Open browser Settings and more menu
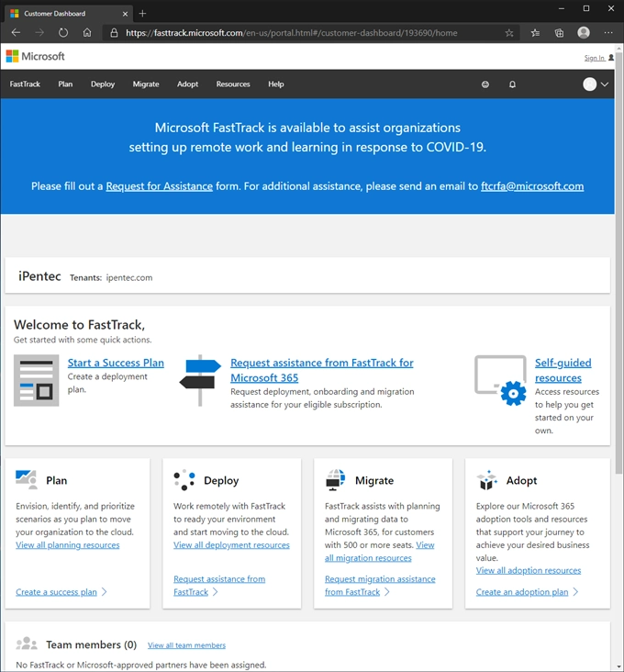Screen dimensions: 624x672 click(x=608, y=32)
